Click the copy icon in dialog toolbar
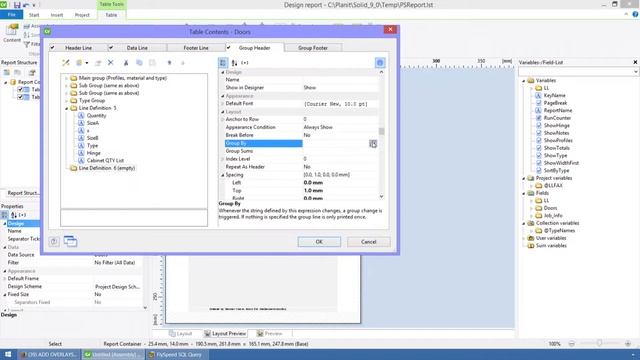 coord(139,63)
